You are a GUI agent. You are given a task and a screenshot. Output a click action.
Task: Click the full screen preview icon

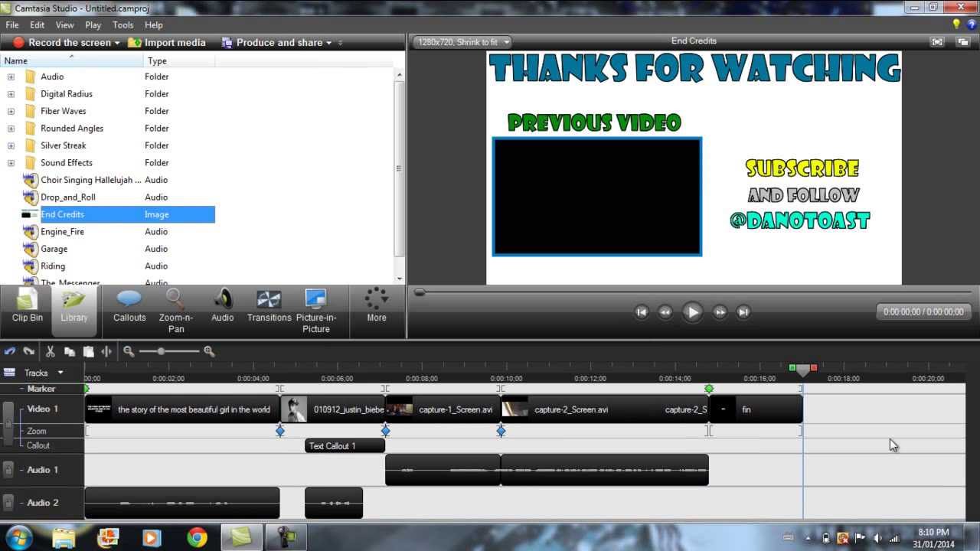pos(936,42)
